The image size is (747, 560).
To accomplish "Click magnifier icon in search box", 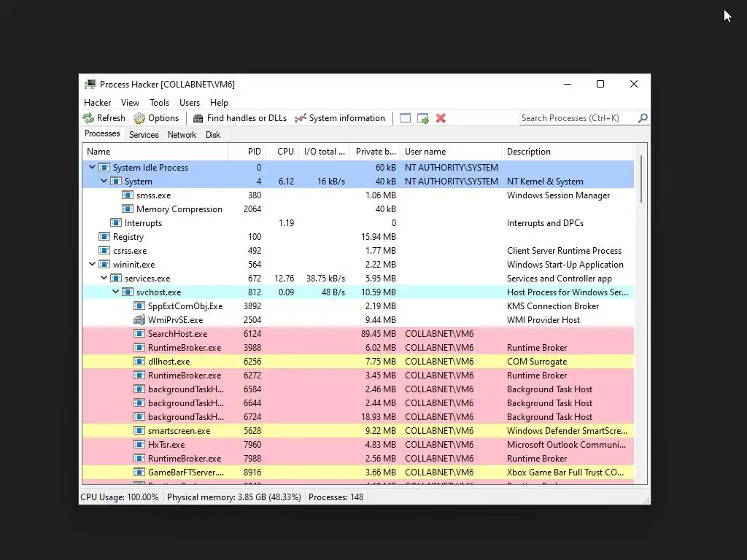I will [643, 117].
